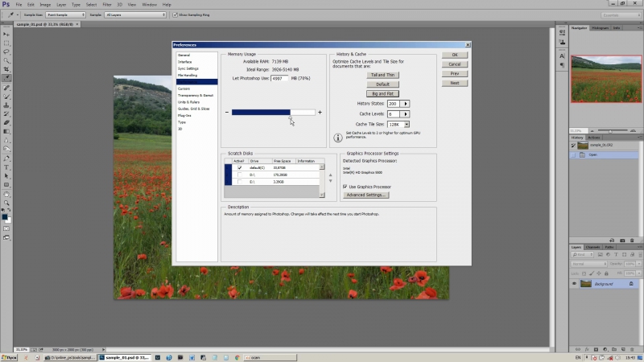Open Cache Levels arrow popup
The image size is (644, 362).
tap(406, 114)
